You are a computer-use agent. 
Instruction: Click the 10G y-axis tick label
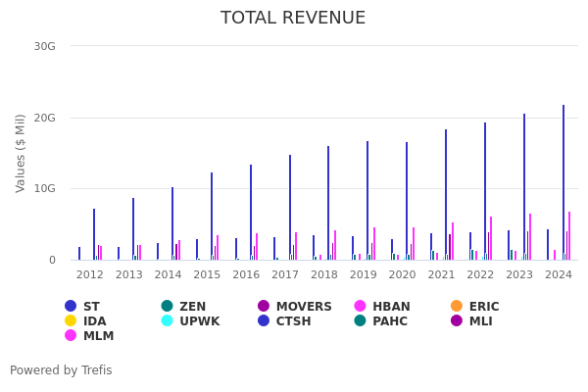(x=44, y=189)
